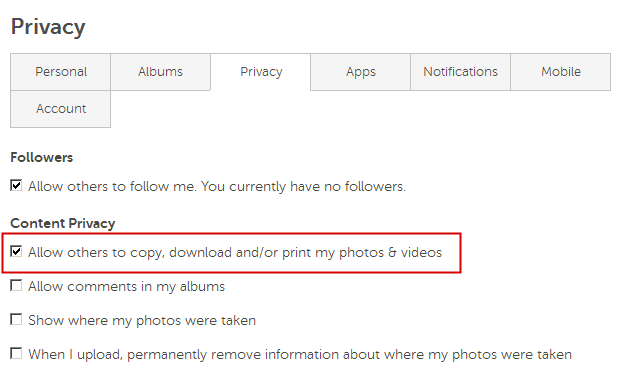The height and width of the screenshot is (374, 625).
Task: Go to the Apps tab
Action: click(361, 72)
